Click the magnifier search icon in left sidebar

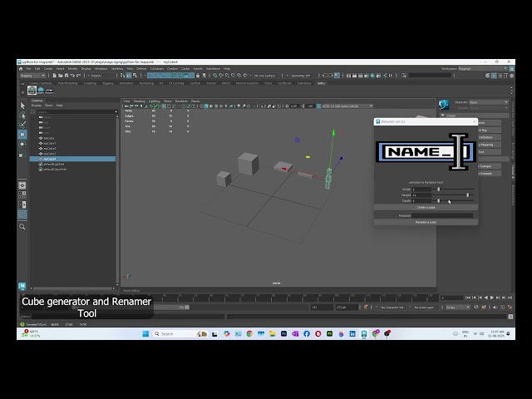click(22, 227)
